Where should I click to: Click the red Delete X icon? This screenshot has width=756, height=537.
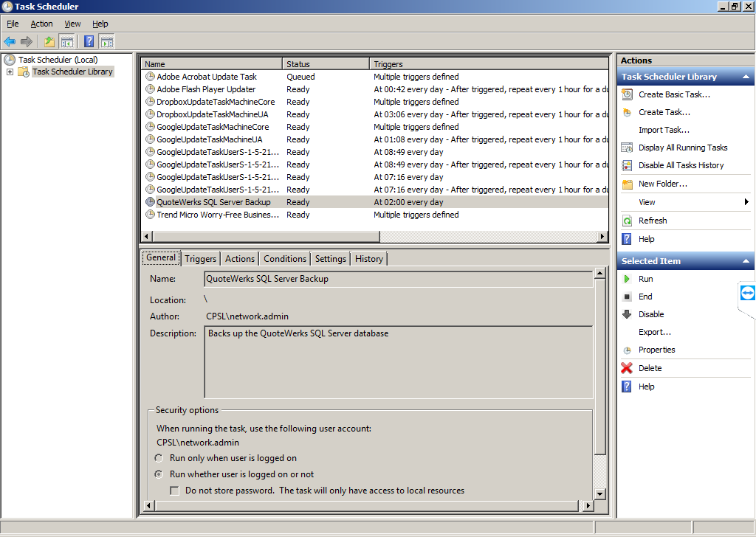(627, 368)
